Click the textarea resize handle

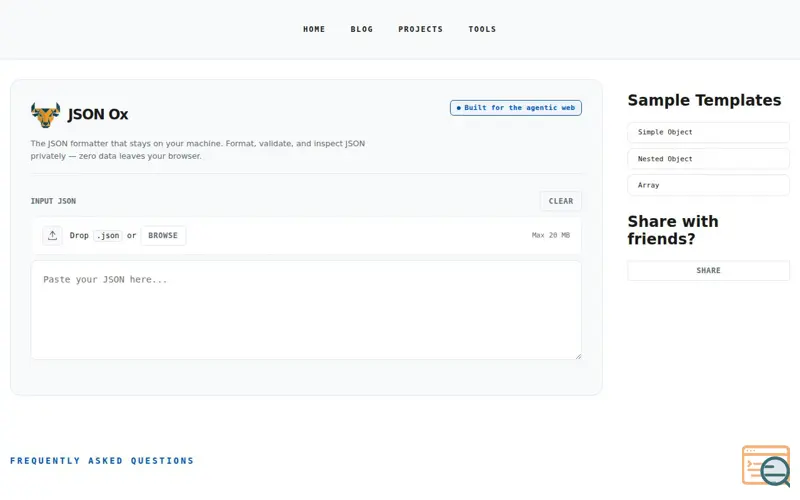[x=578, y=356]
